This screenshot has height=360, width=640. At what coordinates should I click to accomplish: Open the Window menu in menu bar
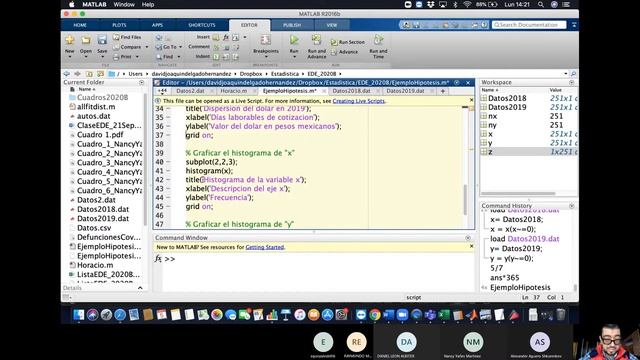click(x=124, y=4)
